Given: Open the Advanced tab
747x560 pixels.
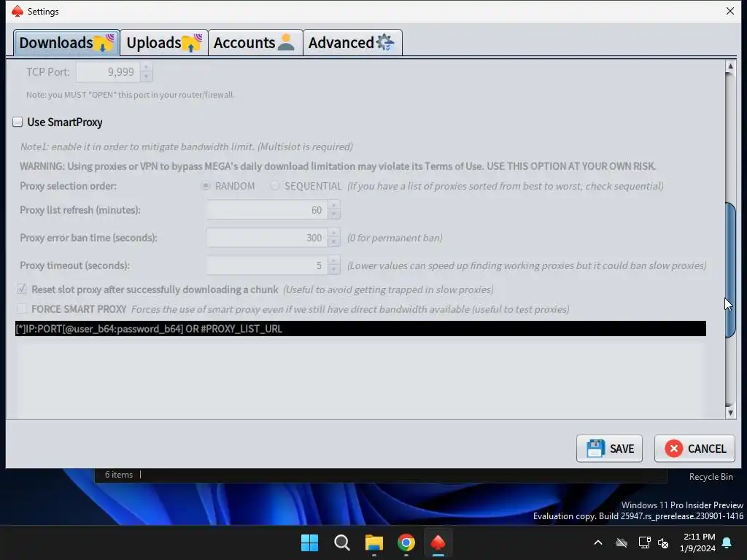Looking at the screenshot, I should click(352, 43).
